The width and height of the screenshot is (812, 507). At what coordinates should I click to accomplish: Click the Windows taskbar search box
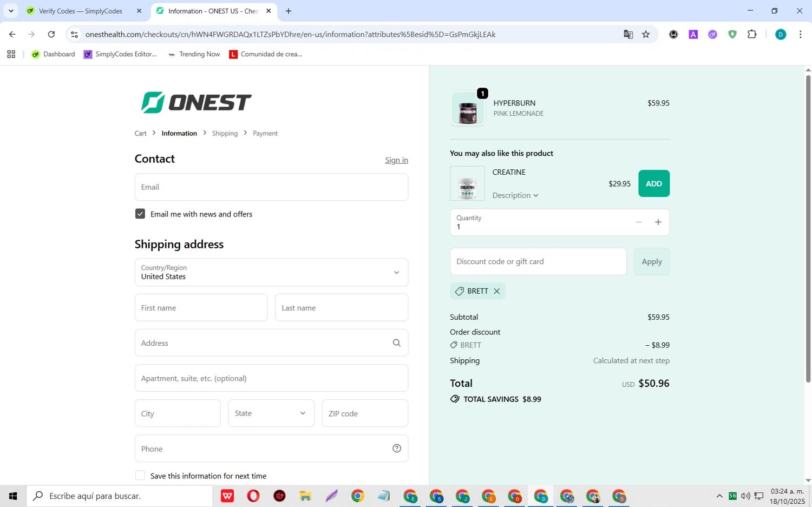(x=120, y=496)
